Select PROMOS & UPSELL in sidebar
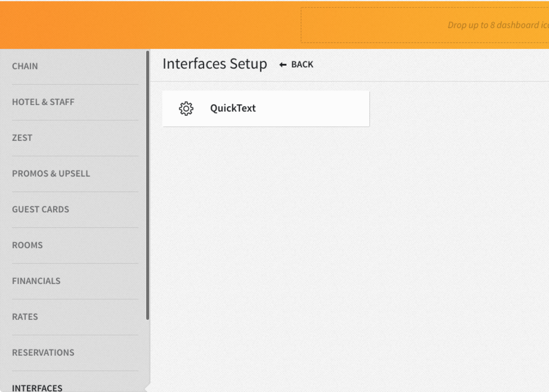This screenshot has height=392, width=549. (x=51, y=173)
